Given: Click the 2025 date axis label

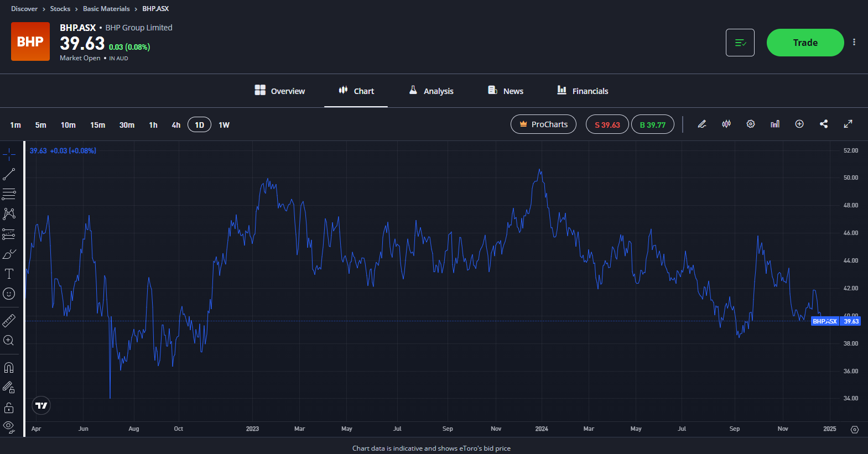Looking at the screenshot, I should point(830,429).
